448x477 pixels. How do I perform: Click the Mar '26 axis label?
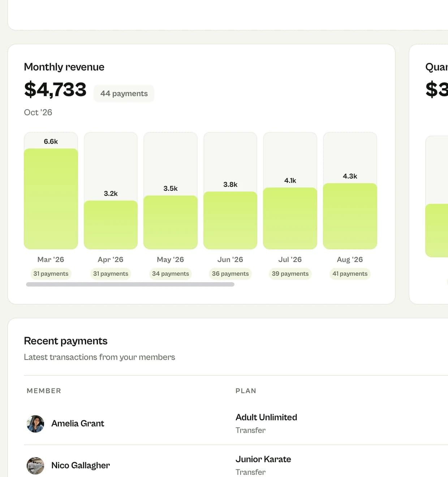51,259
